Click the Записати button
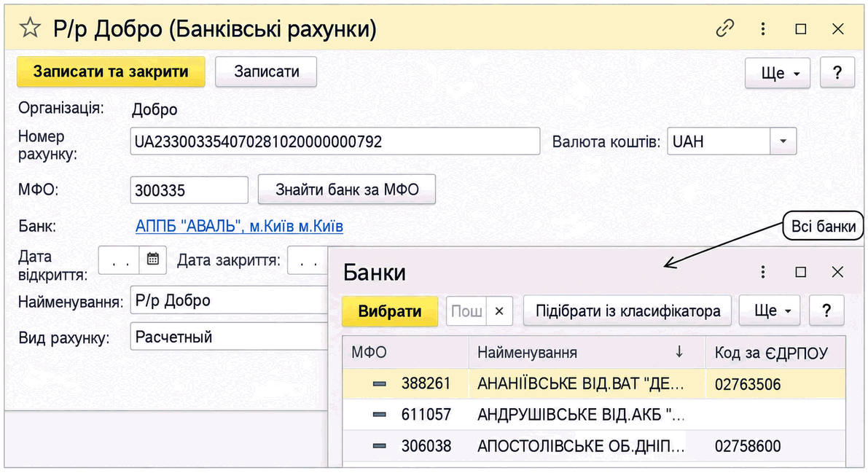The width and height of the screenshot is (868, 473). coord(266,71)
